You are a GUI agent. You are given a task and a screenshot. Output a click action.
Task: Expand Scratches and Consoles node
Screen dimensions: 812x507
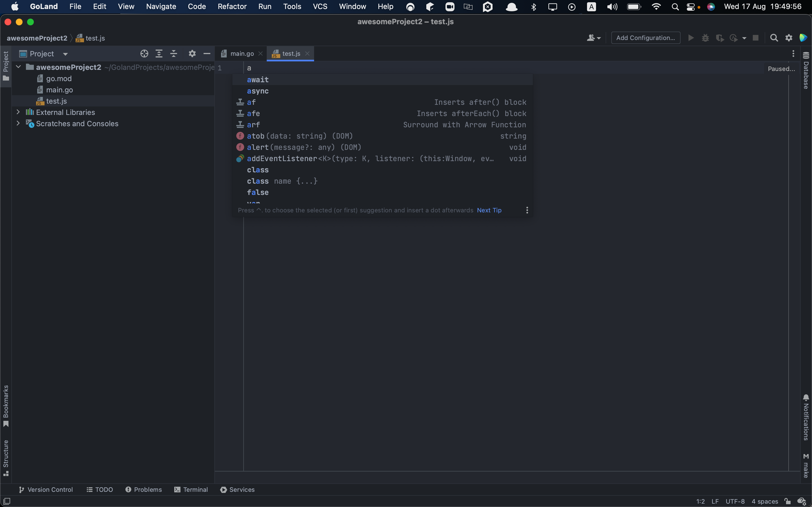click(x=18, y=123)
